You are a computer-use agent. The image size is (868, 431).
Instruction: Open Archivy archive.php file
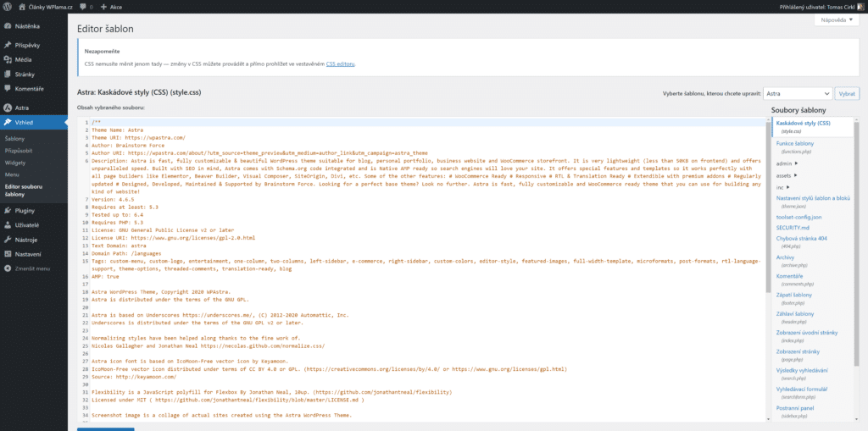pos(785,257)
